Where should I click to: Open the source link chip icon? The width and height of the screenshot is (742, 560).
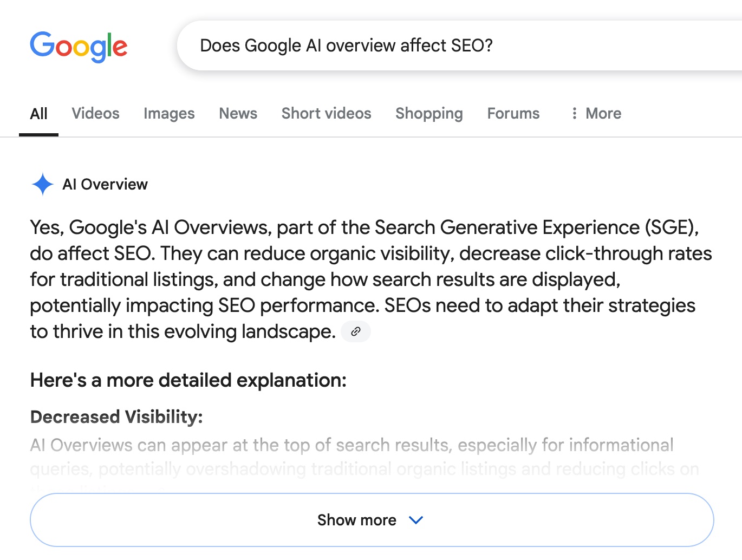[356, 331]
